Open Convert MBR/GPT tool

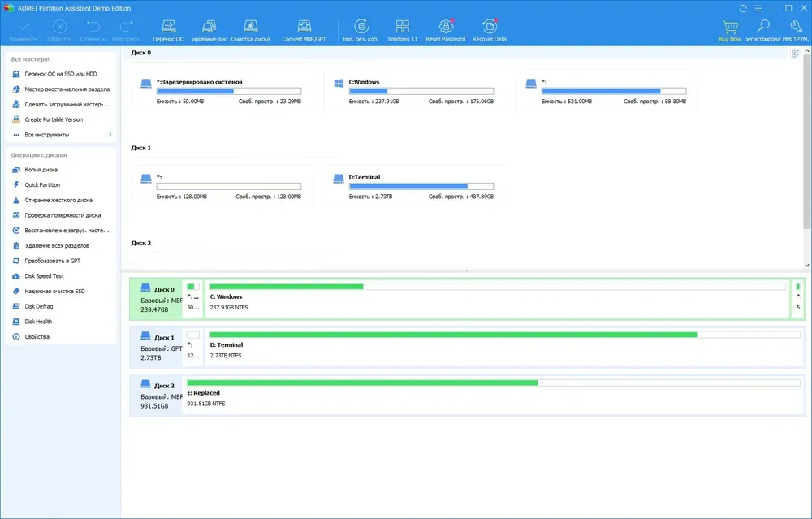[304, 31]
